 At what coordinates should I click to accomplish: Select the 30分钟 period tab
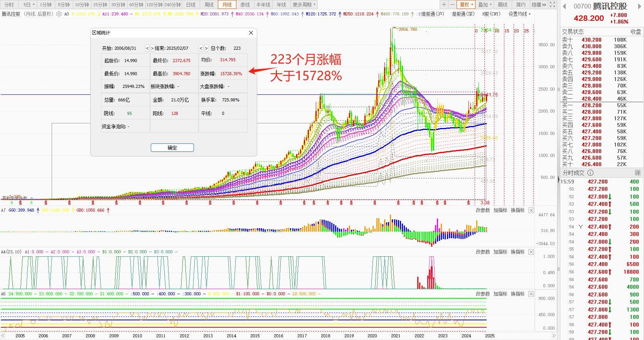coord(118,5)
